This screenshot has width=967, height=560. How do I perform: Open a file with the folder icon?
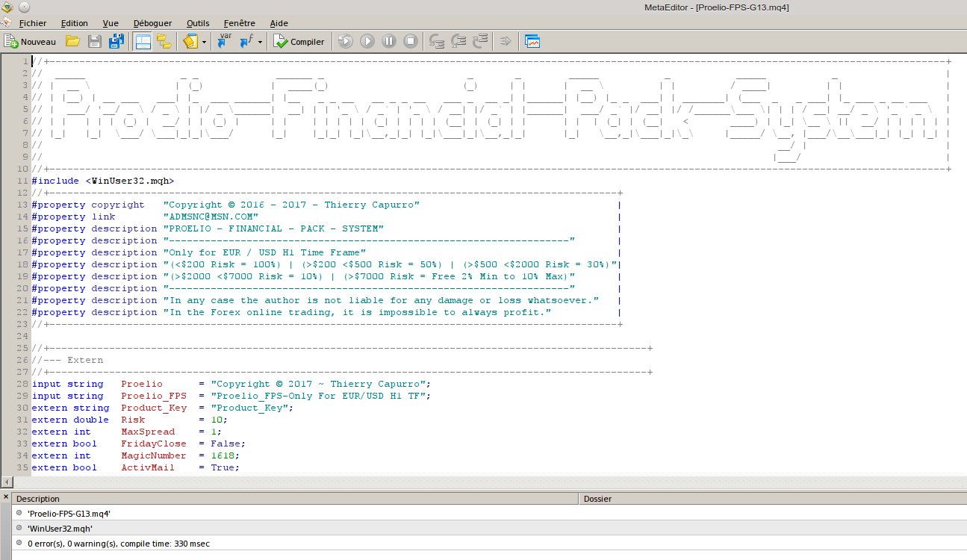click(x=72, y=42)
